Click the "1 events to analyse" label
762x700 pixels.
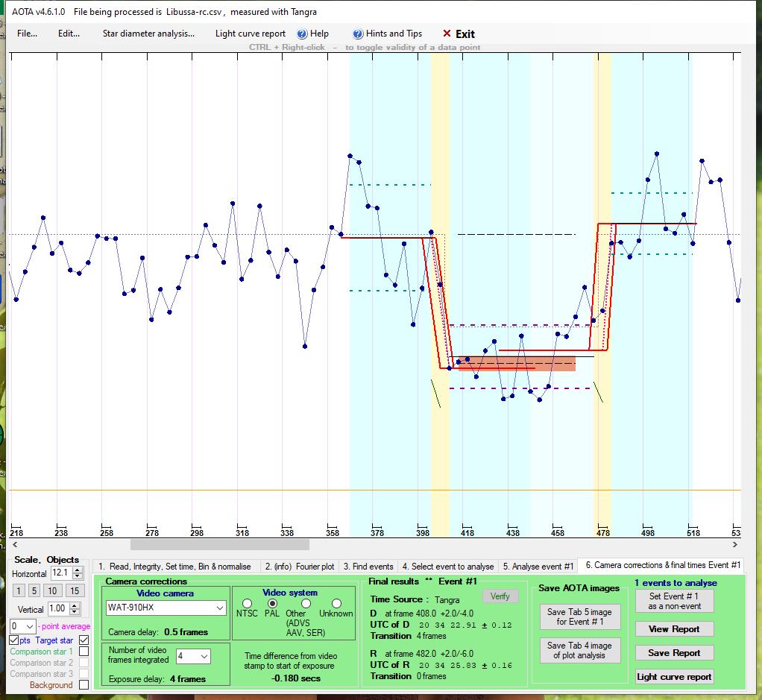pyautogui.click(x=676, y=582)
